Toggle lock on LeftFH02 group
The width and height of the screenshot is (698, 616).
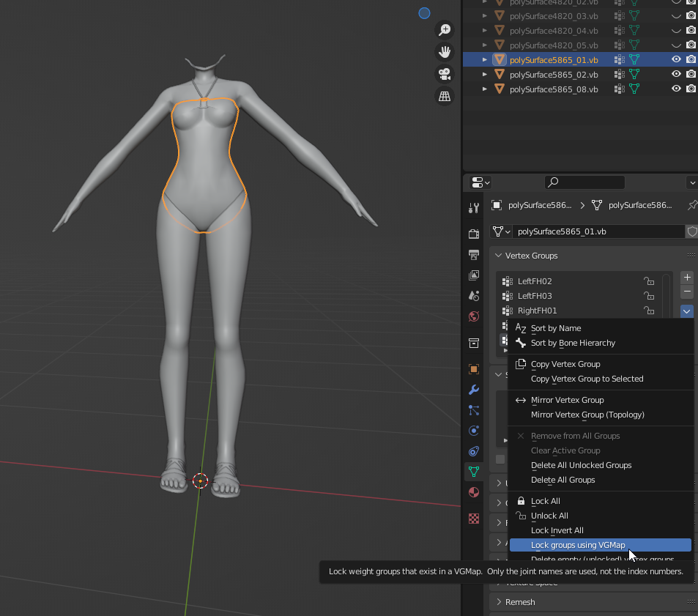[649, 281]
